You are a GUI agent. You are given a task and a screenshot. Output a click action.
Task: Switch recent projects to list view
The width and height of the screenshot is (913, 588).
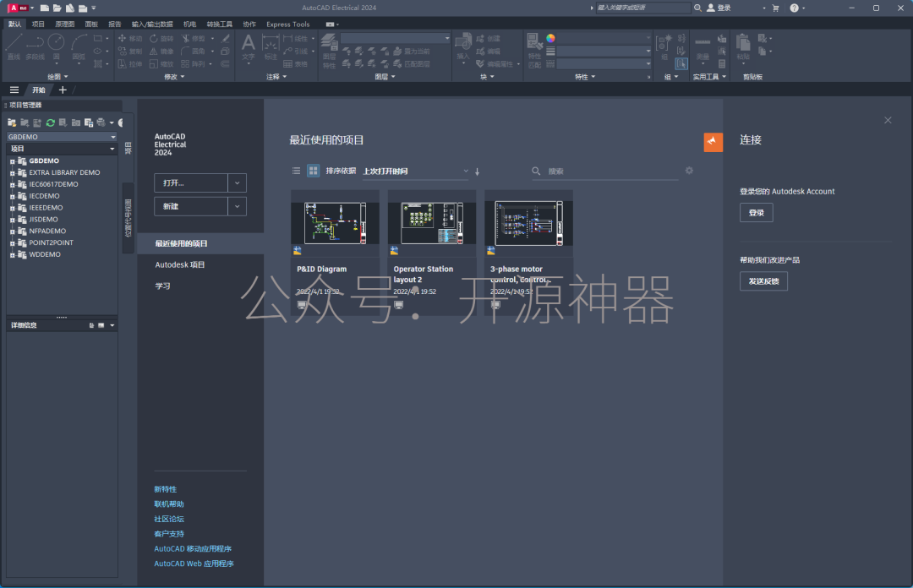click(297, 171)
